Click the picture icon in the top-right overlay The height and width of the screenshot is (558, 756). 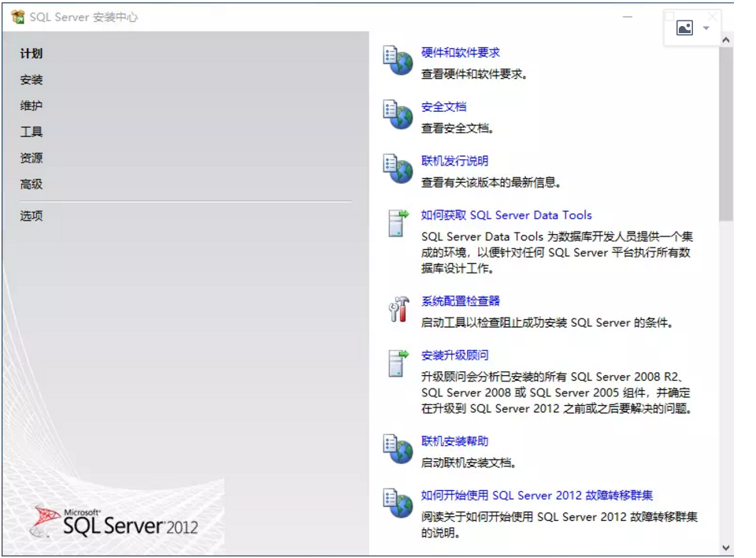pos(684,28)
